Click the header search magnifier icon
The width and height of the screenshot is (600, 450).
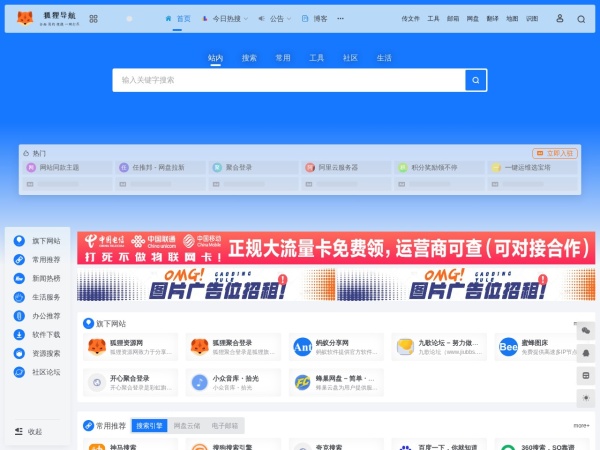pos(581,19)
